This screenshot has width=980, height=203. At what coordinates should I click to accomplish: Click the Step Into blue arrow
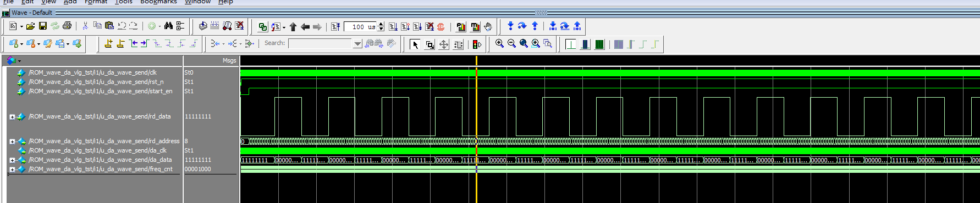(510, 26)
